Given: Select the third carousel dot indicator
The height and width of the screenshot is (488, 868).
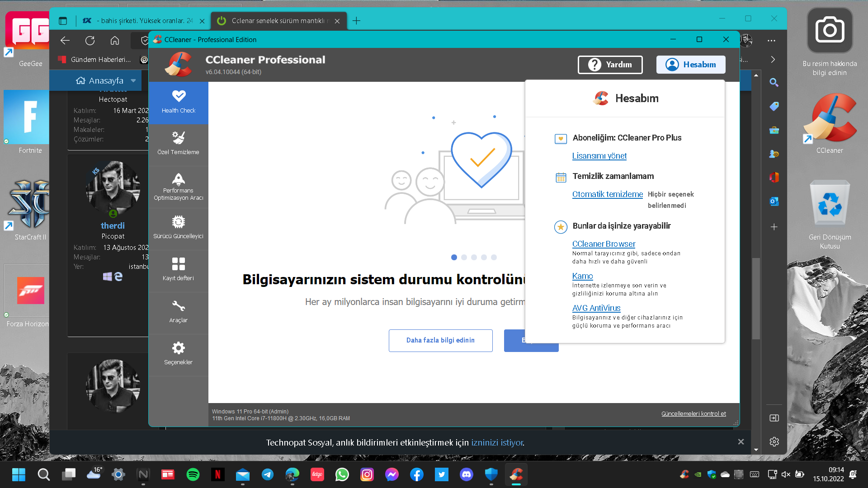Looking at the screenshot, I should pos(474,257).
